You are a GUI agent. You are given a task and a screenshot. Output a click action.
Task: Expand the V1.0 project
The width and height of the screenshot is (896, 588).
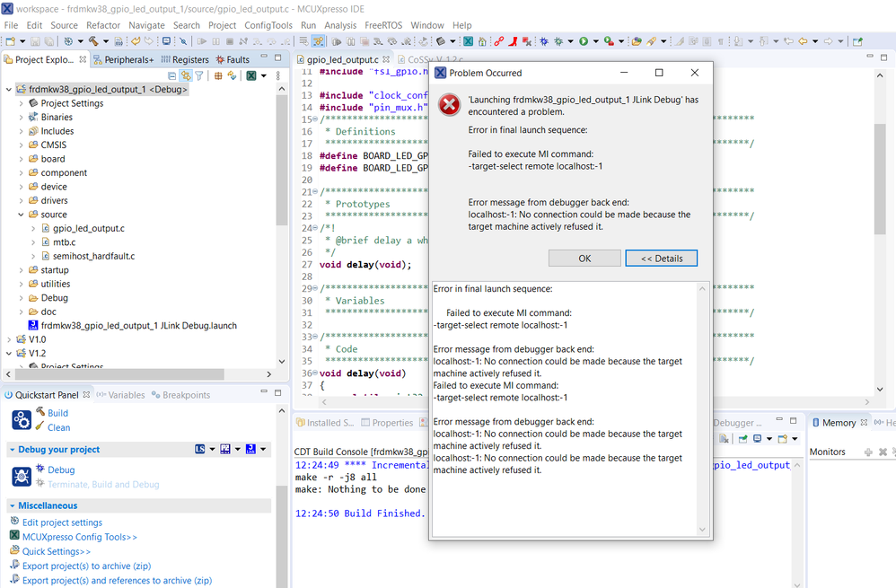[x=9, y=339]
